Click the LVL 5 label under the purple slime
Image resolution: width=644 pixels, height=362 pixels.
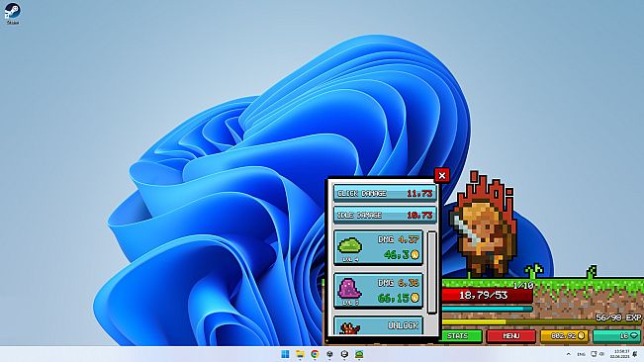[350, 303]
